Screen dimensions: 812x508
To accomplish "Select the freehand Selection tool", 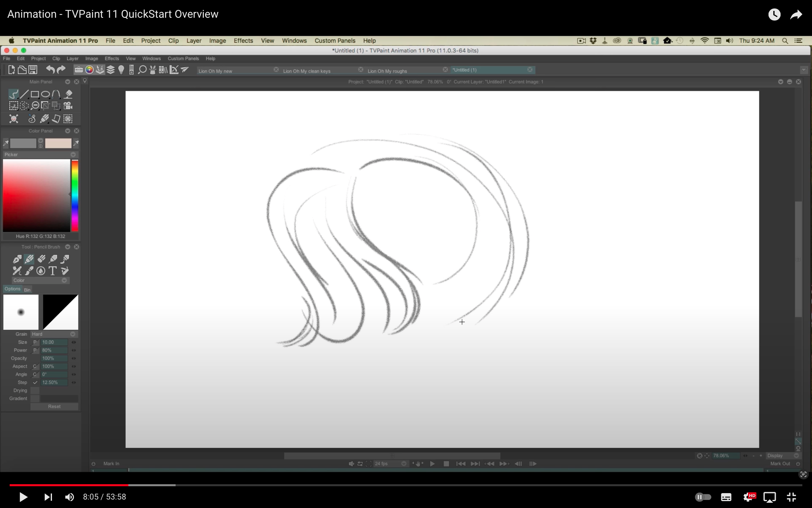I will [24, 106].
